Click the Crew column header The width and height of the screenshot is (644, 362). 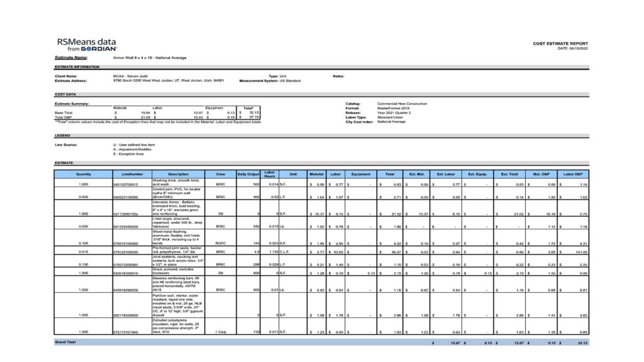pyautogui.click(x=220, y=174)
